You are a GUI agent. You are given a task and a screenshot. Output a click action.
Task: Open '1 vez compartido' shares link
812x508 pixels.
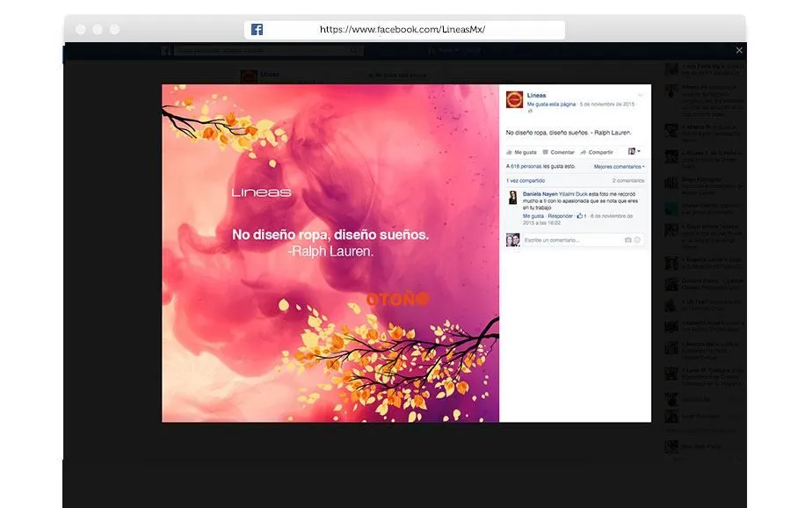[x=526, y=181]
